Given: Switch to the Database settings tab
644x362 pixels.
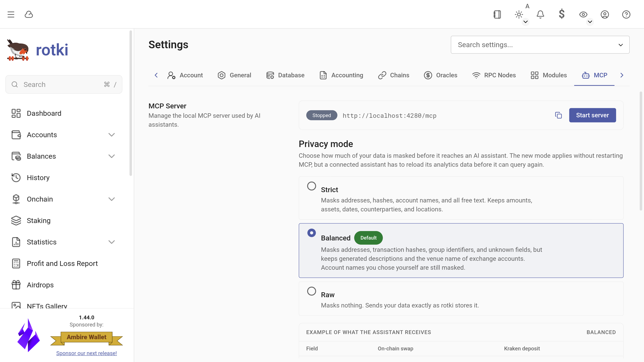Looking at the screenshot, I should [x=285, y=75].
